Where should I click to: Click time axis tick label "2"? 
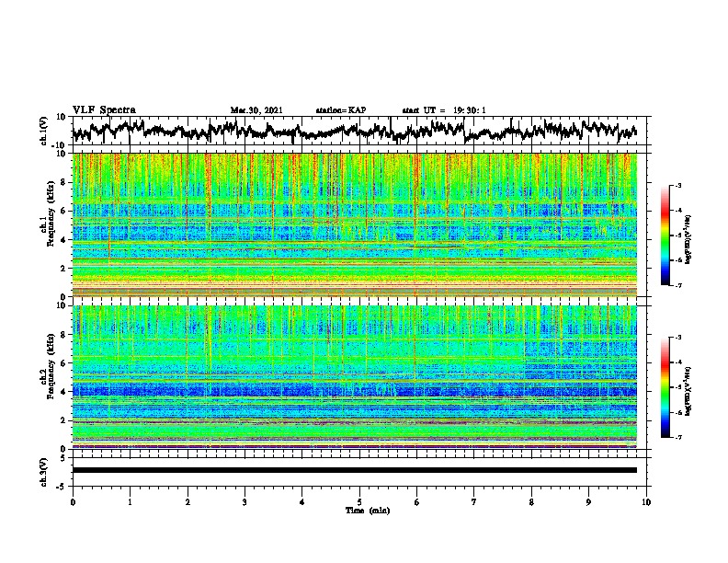(188, 502)
